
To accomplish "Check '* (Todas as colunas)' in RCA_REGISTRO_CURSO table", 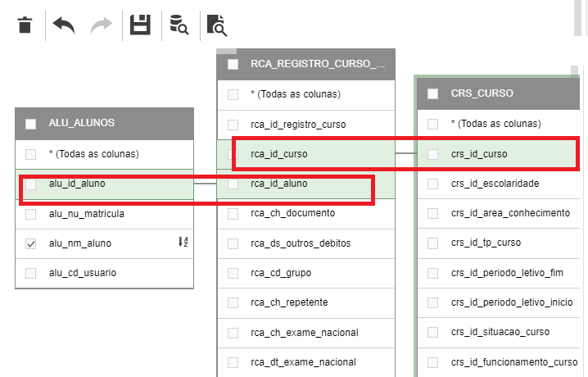I will (x=233, y=94).
